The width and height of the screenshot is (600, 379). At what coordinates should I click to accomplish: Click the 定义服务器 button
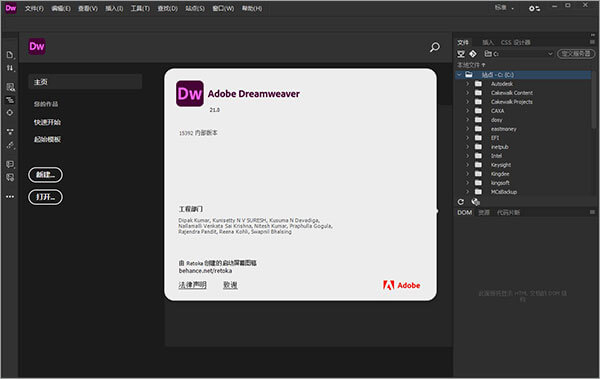[576, 54]
